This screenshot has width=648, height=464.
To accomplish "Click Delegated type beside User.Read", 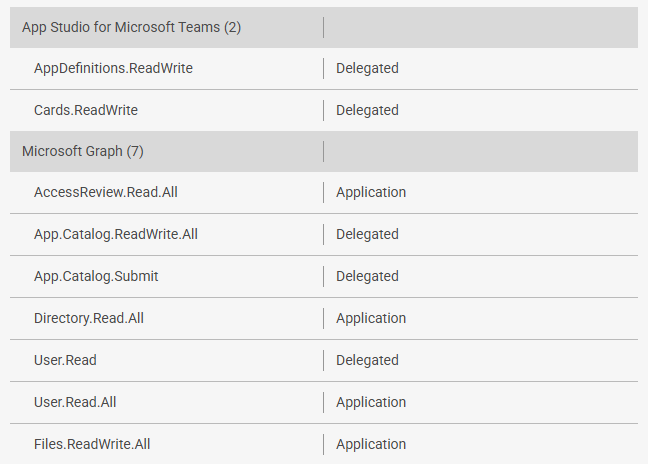I will point(367,360).
